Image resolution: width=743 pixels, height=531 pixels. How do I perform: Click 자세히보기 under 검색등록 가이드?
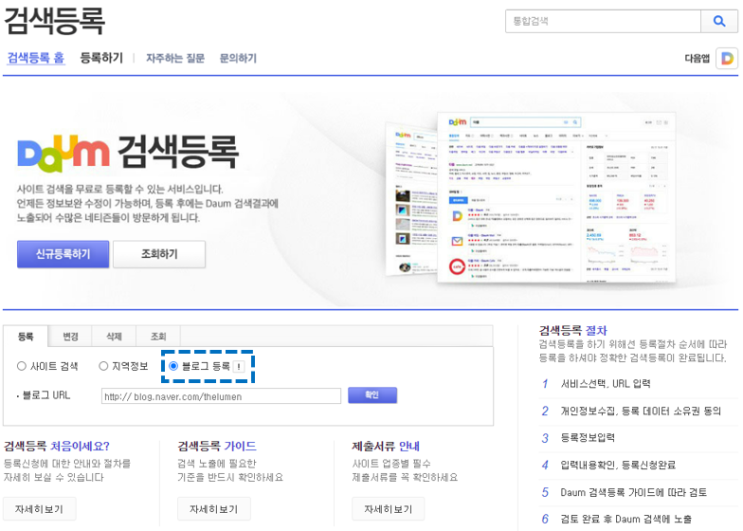[x=214, y=509]
